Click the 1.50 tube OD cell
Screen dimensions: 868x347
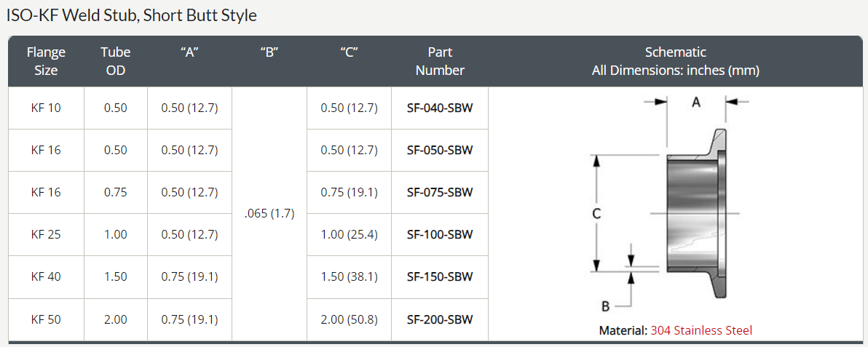(115, 276)
